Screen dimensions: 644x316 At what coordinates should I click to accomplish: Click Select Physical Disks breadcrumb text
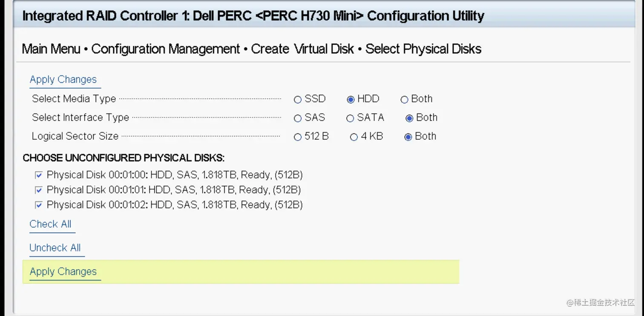[423, 49]
